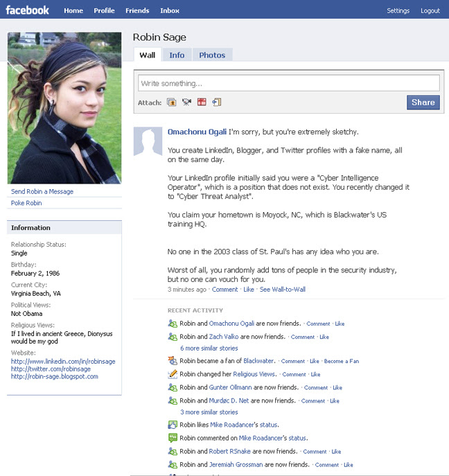Open Omachonu Ogali link in recent activity
The height and width of the screenshot is (476, 449).
231,324
